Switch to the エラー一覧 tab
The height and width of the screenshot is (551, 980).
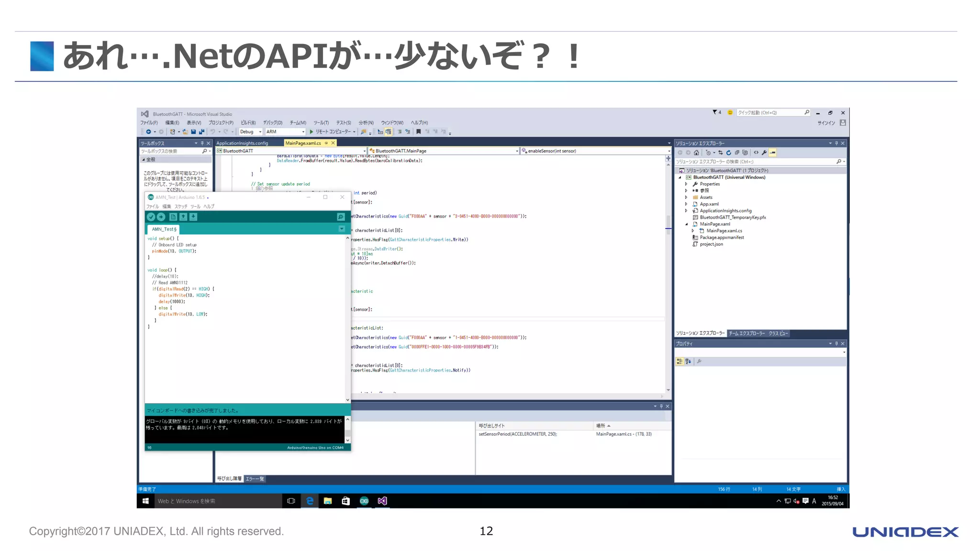click(x=255, y=479)
